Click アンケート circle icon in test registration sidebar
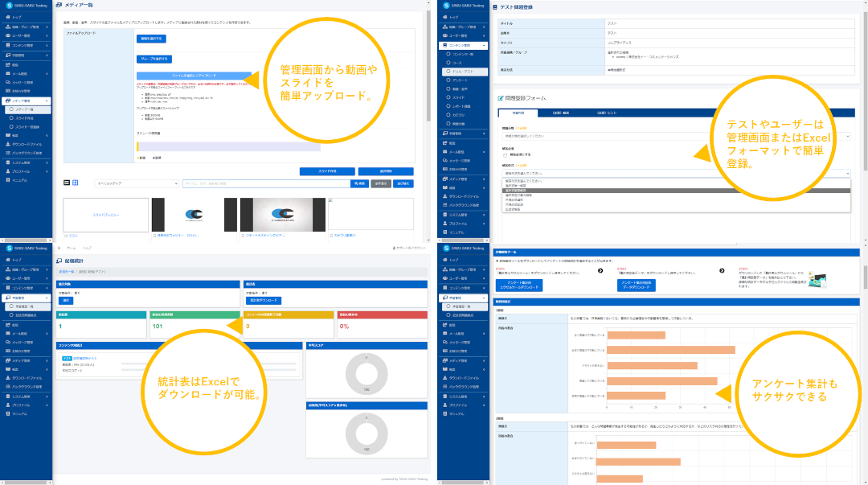The height and width of the screenshot is (485, 868). (448, 80)
